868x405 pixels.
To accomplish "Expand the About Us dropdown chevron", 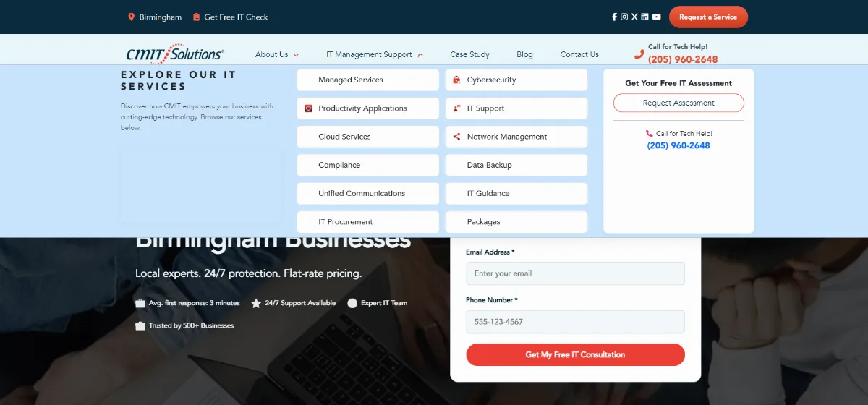I will [x=296, y=55].
